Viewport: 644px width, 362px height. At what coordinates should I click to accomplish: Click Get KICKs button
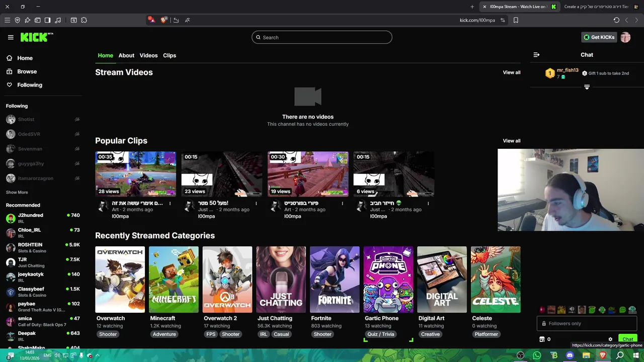pos(599,37)
